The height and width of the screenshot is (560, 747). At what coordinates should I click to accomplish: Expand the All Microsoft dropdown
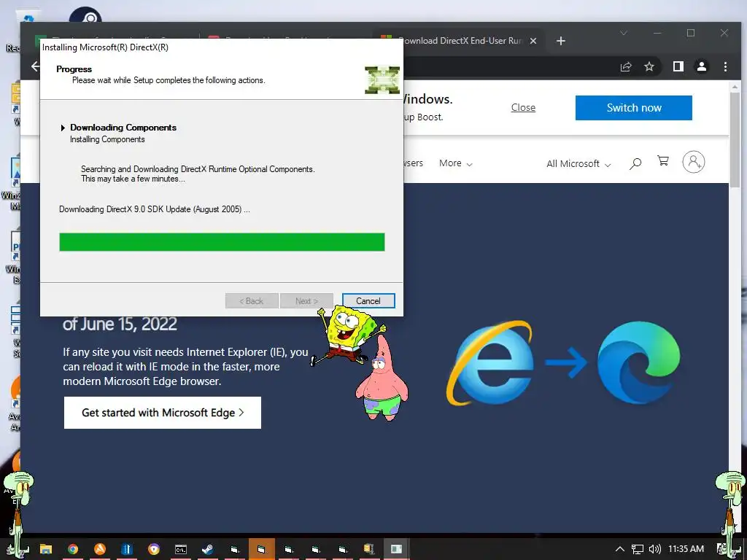578,164
